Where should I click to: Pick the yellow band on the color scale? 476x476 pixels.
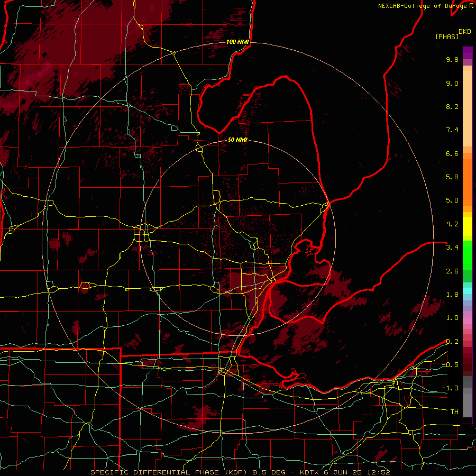point(467,226)
